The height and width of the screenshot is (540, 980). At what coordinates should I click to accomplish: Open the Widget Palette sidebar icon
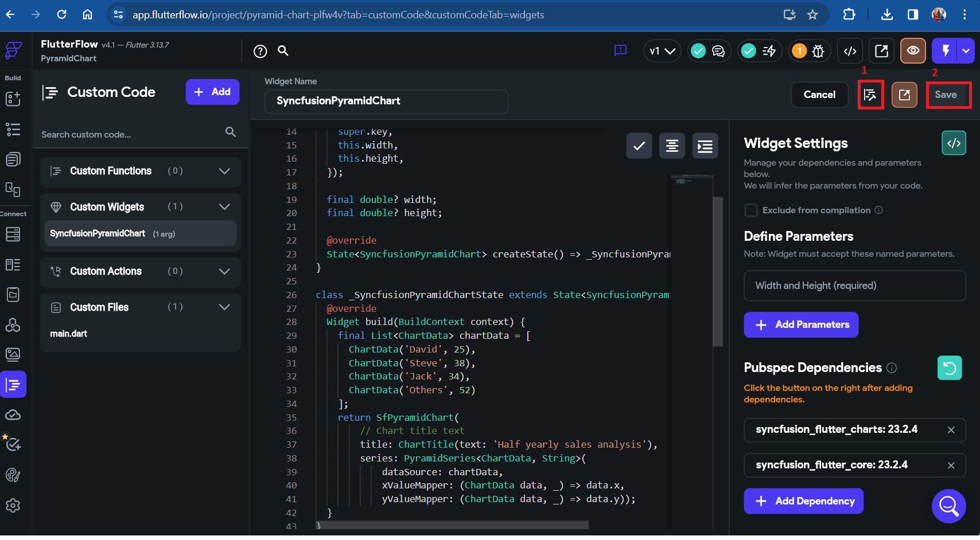pyautogui.click(x=13, y=99)
